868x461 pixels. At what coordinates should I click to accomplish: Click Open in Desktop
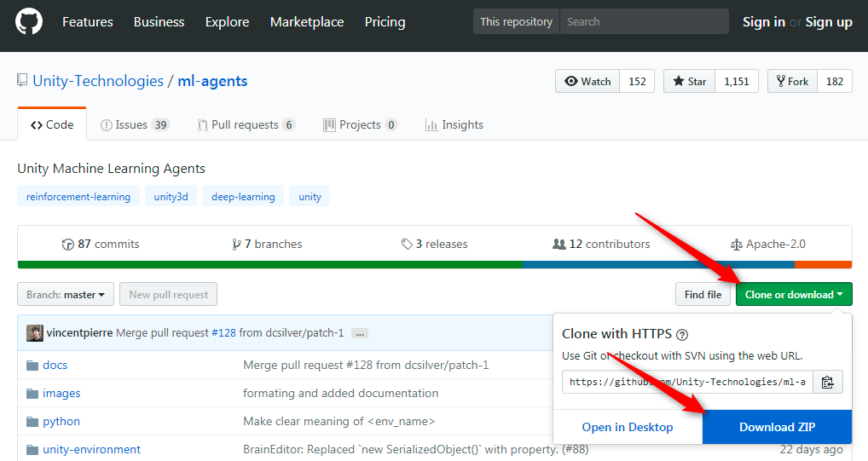pos(628,427)
